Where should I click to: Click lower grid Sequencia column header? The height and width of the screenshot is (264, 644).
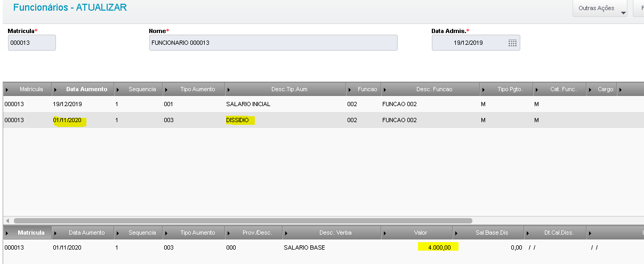(x=138, y=233)
